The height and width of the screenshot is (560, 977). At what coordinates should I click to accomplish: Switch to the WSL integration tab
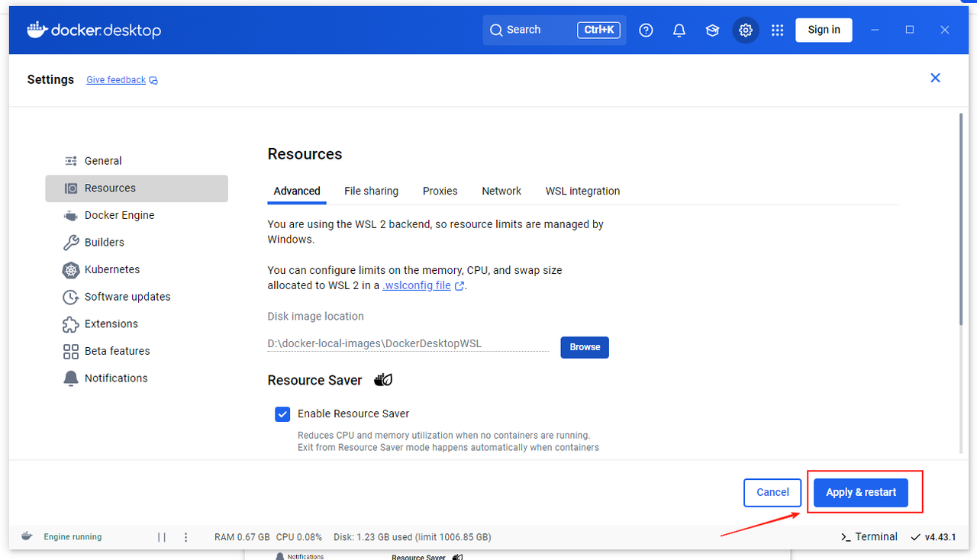click(x=582, y=191)
